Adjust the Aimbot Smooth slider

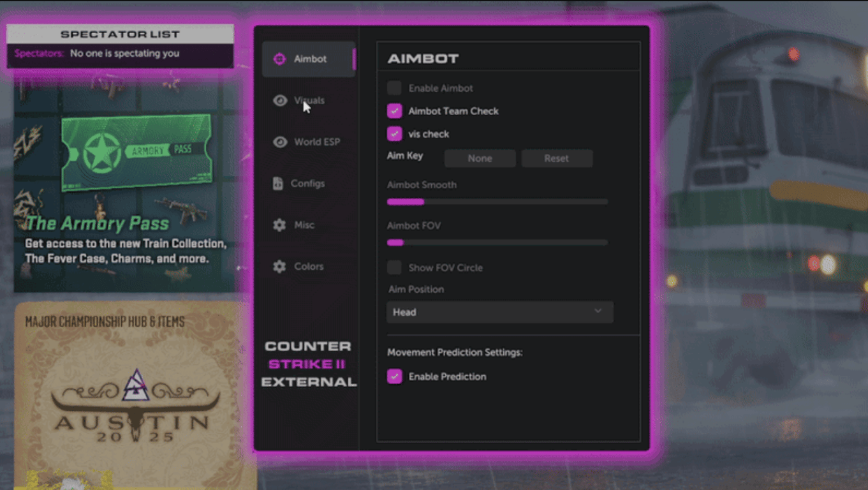click(x=423, y=202)
